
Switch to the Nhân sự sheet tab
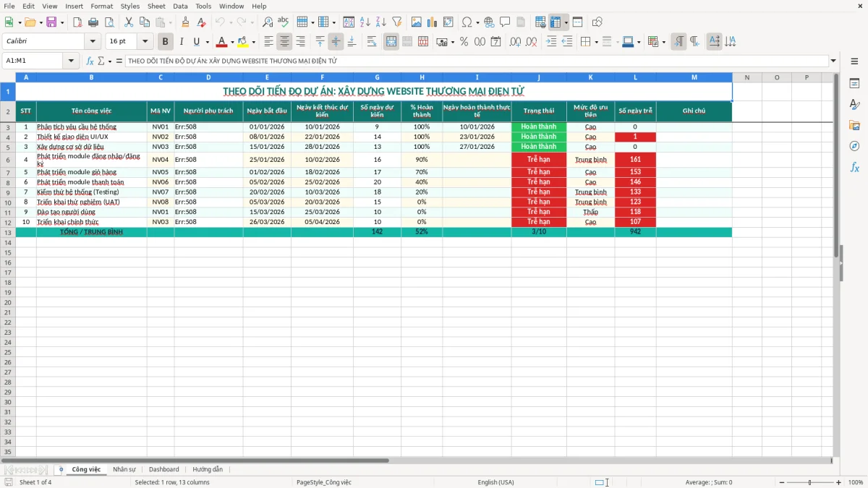pos(124,469)
